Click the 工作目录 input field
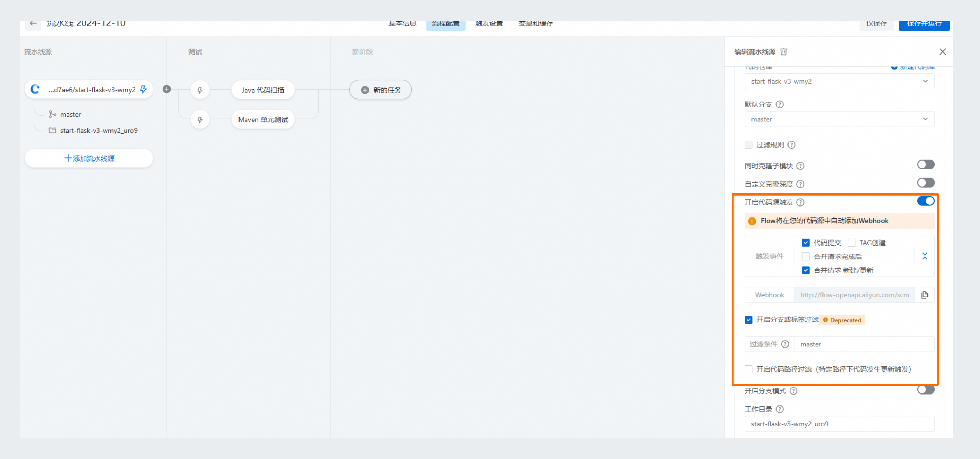 (840, 424)
